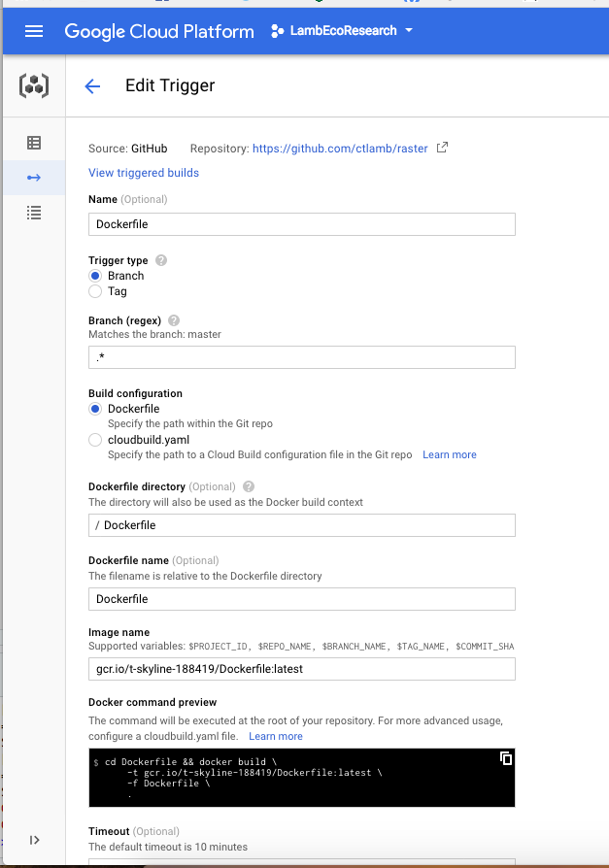Click the Image name input field
The height and width of the screenshot is (868, 609).
coord(302,669)
